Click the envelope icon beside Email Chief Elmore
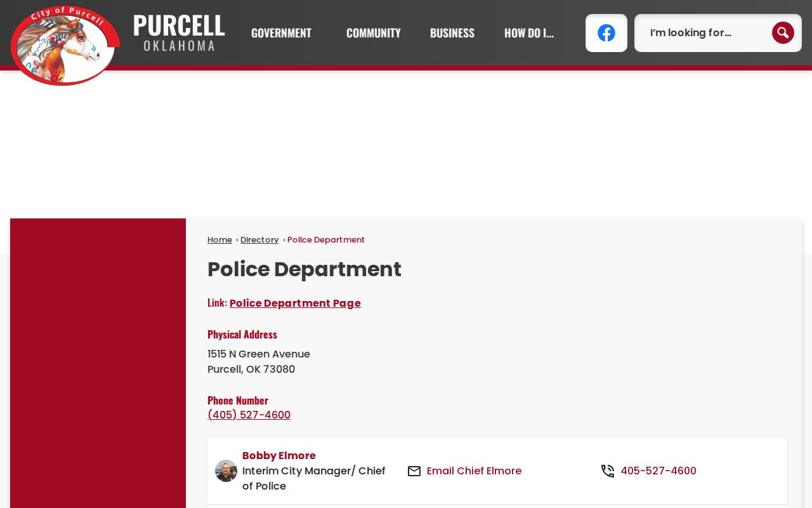 [x=414, y=471]
